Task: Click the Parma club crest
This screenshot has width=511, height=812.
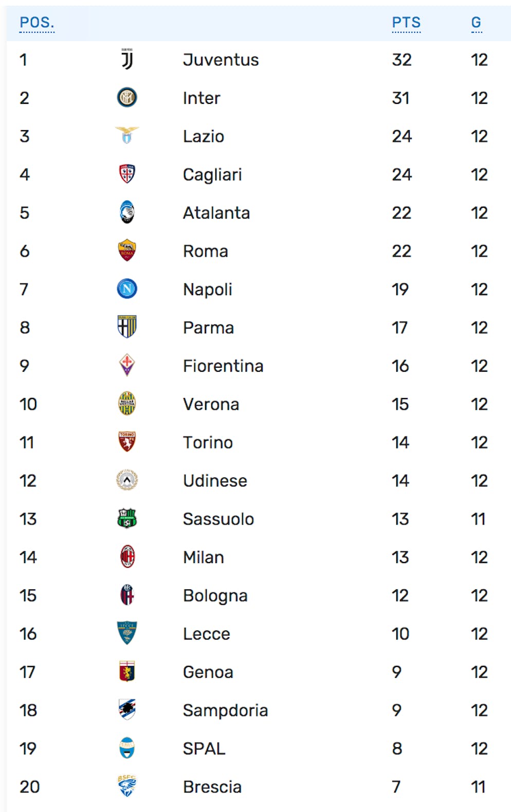Action: [x=127, y=327]
